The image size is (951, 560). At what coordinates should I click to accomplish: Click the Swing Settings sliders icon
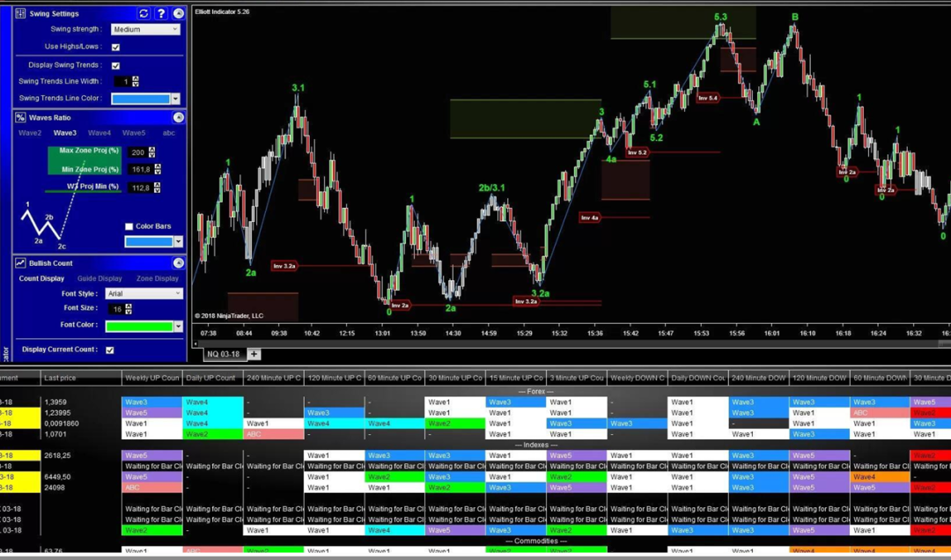(x=20, y=13)
